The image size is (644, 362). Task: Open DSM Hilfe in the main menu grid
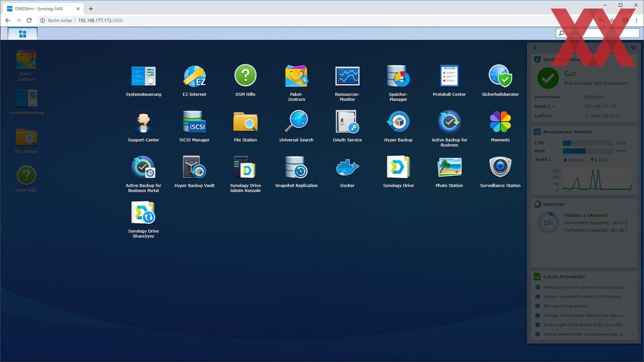245,76
